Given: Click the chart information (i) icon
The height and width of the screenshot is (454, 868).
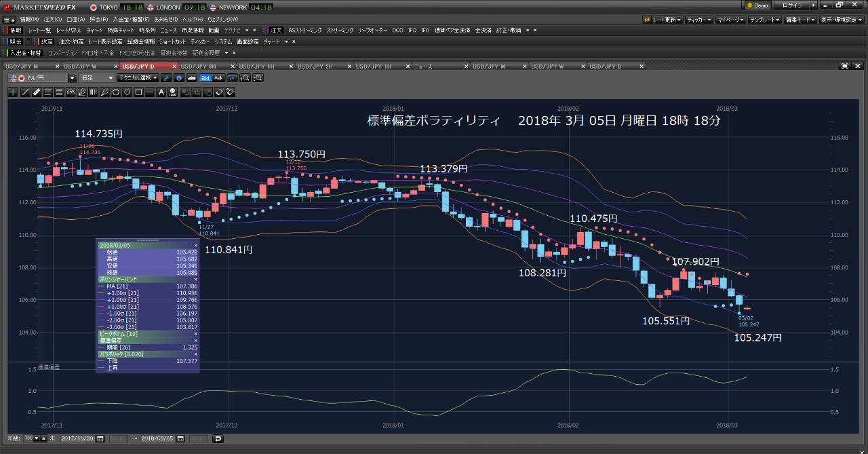Looking at the screenshot, I should 178,79.
